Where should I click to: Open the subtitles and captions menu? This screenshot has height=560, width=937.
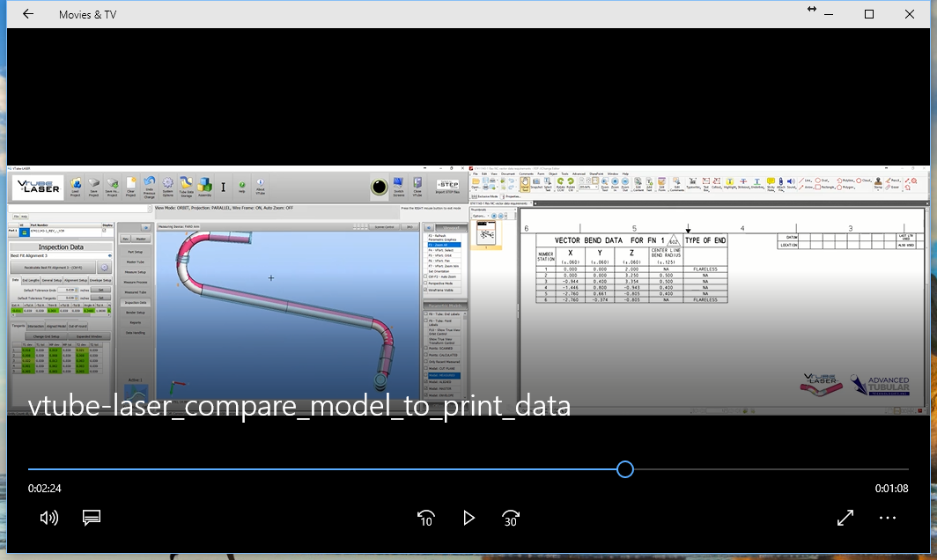coord(92,518)
